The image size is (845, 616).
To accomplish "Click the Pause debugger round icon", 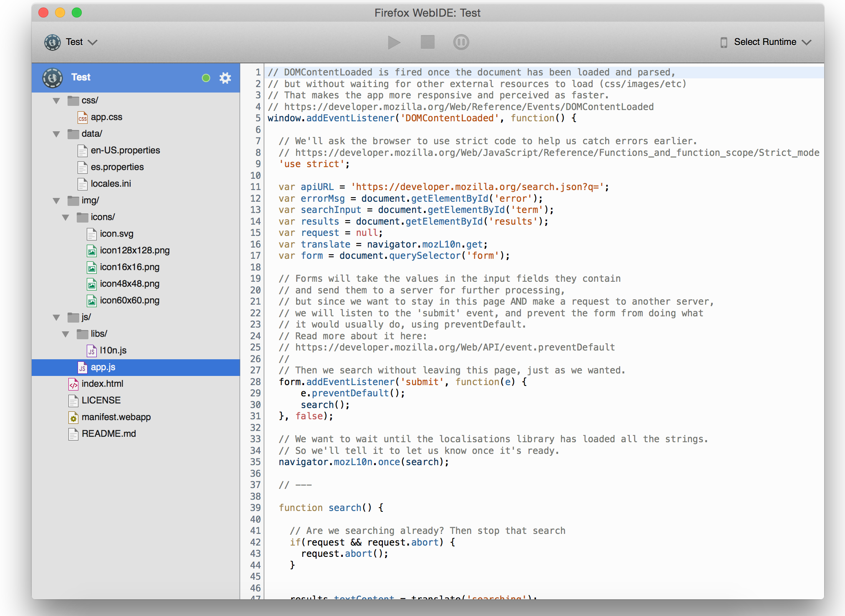I will pos(461,42).
